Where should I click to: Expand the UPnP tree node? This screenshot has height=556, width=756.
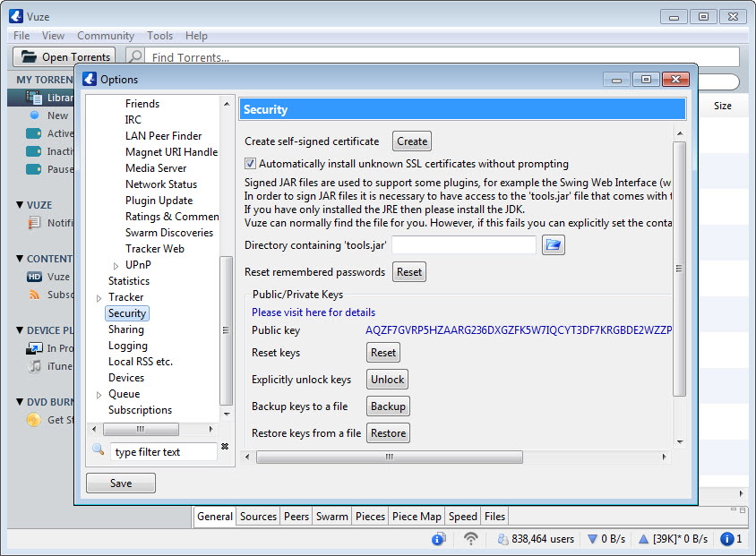[x=116, y=265]
